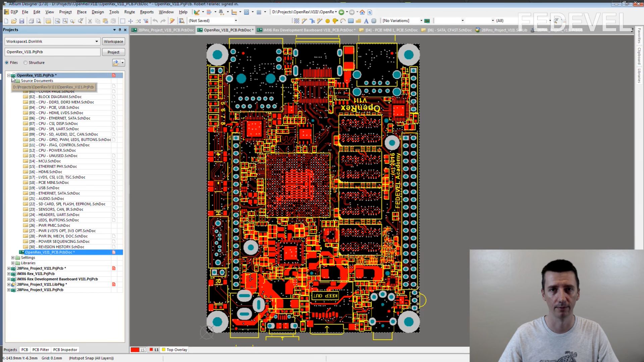
Task: Click the Save document toolbar icon
Action: click(x=22, y=21)
